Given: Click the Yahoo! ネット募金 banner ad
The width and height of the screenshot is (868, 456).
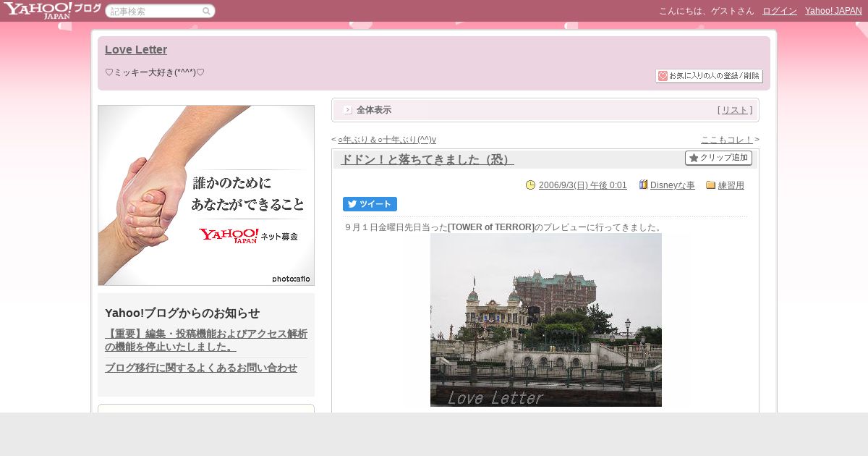Looking at the screenshot, I should tap(206, 195).
